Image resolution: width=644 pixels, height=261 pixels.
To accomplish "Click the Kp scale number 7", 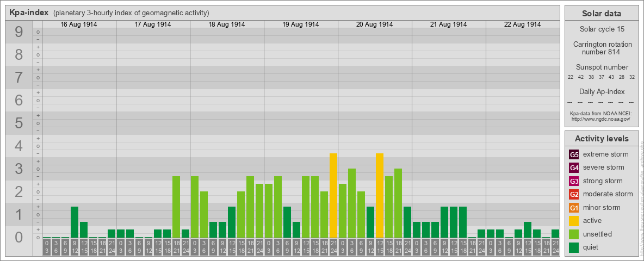I will pos(18,78).
